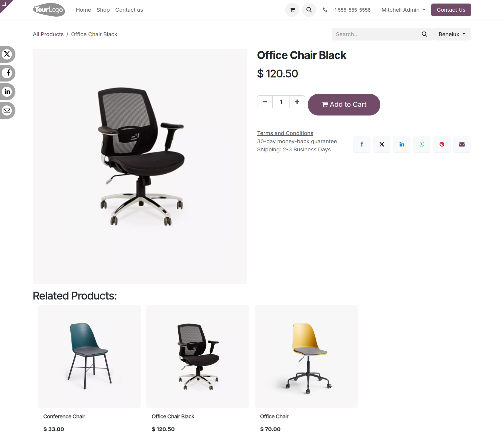Viewport: 504px width, 437px height.
Task: Open the Conference Chair related product thumbnail
Action: pyautogui.click(x=89, y=356)
